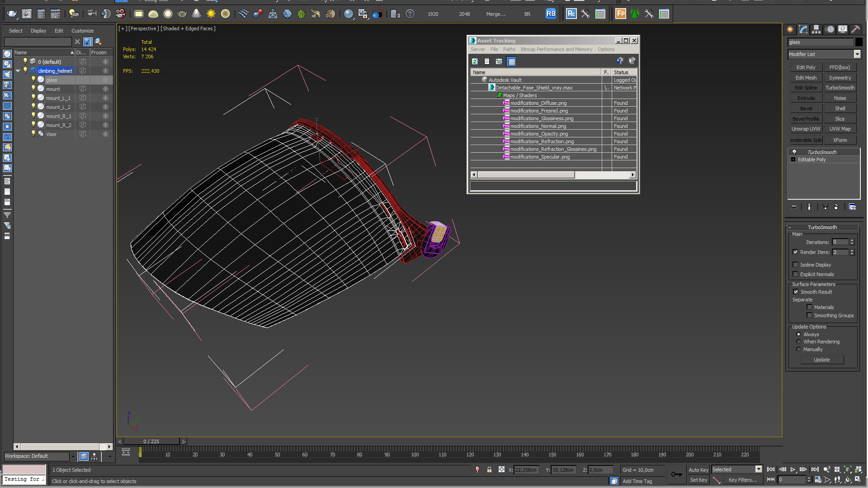868x488 pixels.
Task: Go to the start of animation
Action: [771, 470]
